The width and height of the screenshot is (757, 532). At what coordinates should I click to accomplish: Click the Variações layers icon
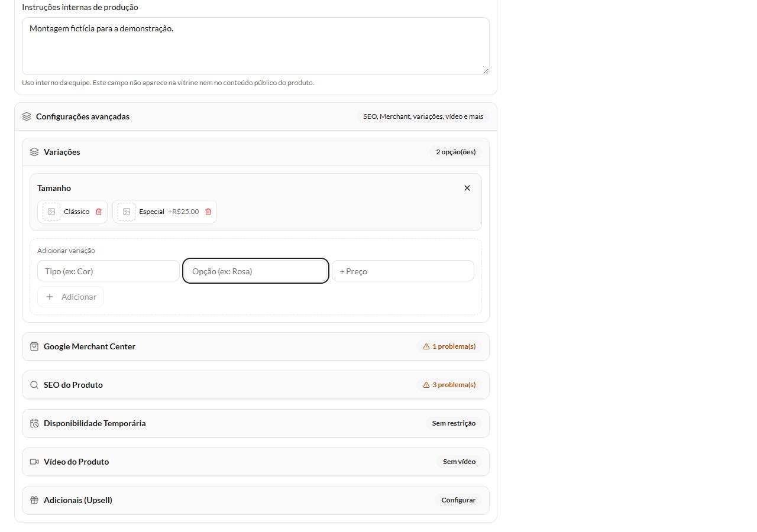(34, 152)
